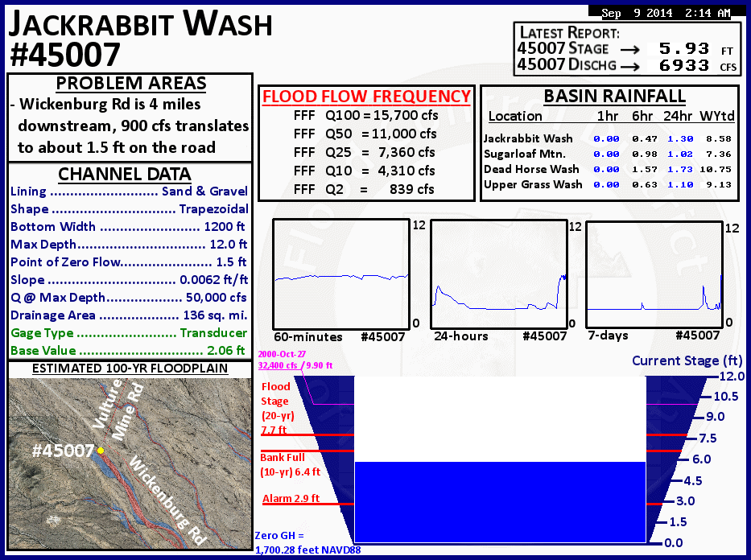Viewport: 751px width, 560px height.
Task: Click the Point of Zero Flow row
Action: click(128, 262)
